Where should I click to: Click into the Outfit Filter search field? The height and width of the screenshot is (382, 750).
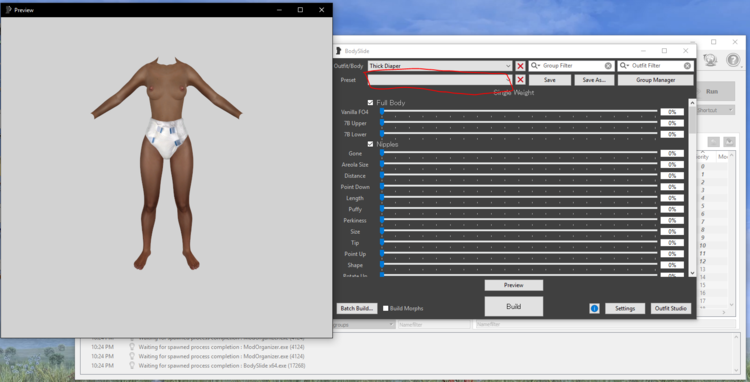pos(656,66)
